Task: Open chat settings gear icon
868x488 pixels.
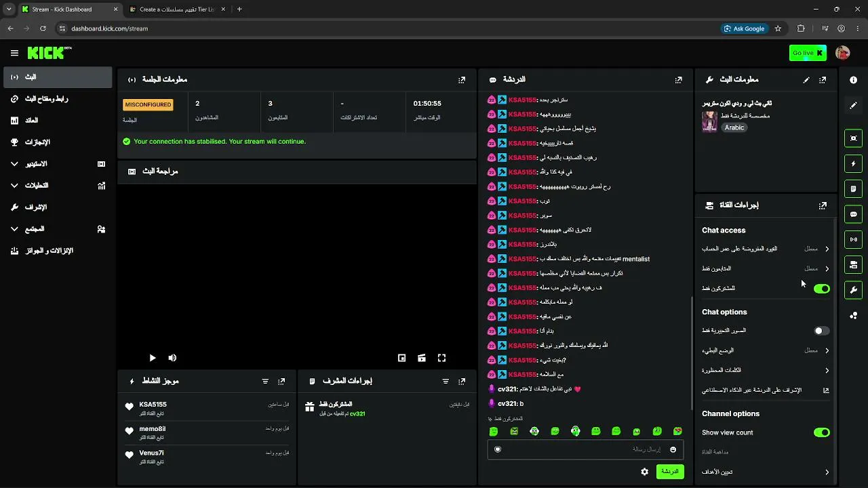Action: pos(644,472)
